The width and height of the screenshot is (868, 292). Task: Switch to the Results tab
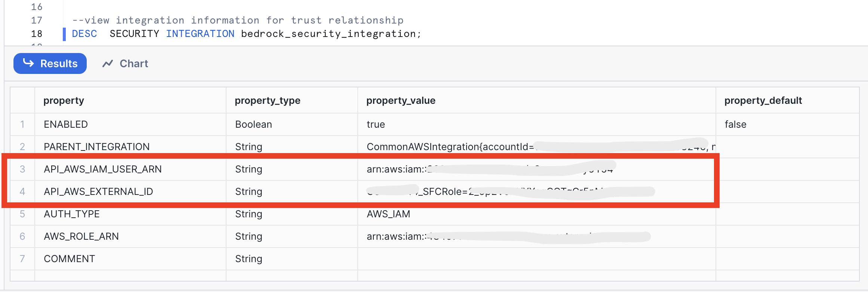pos(50,63)
